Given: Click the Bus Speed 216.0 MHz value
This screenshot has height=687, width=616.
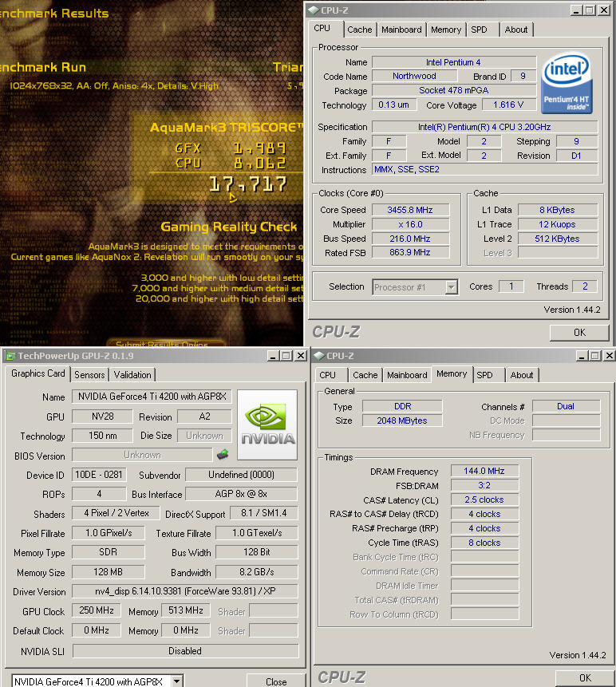Looking at the screenshot, I should [x=410, y=239].
